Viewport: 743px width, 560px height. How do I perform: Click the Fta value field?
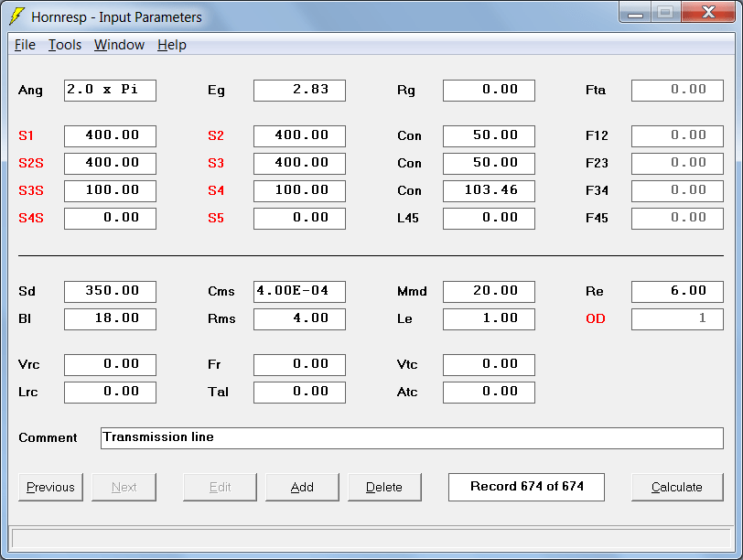[x=677, y=91]
